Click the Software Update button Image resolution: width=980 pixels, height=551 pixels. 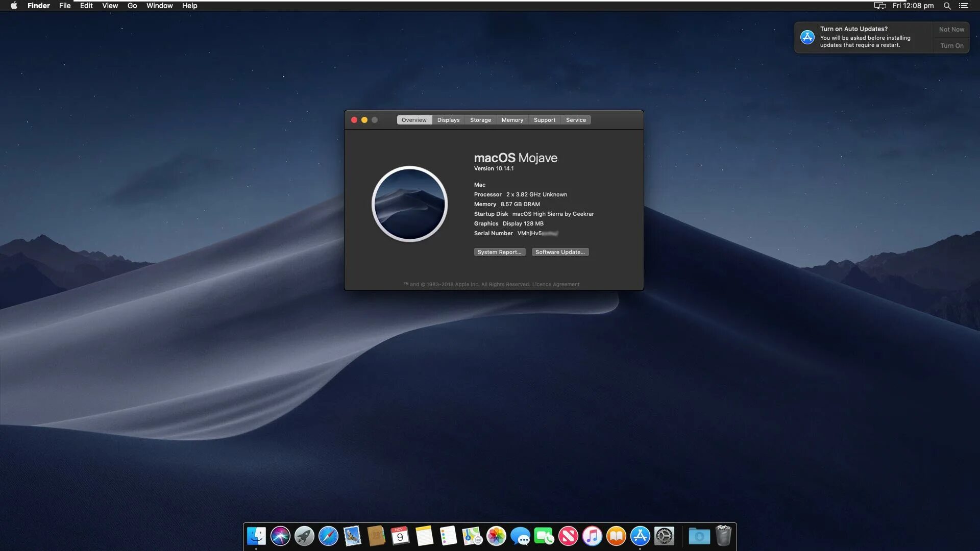click(560, 252)
